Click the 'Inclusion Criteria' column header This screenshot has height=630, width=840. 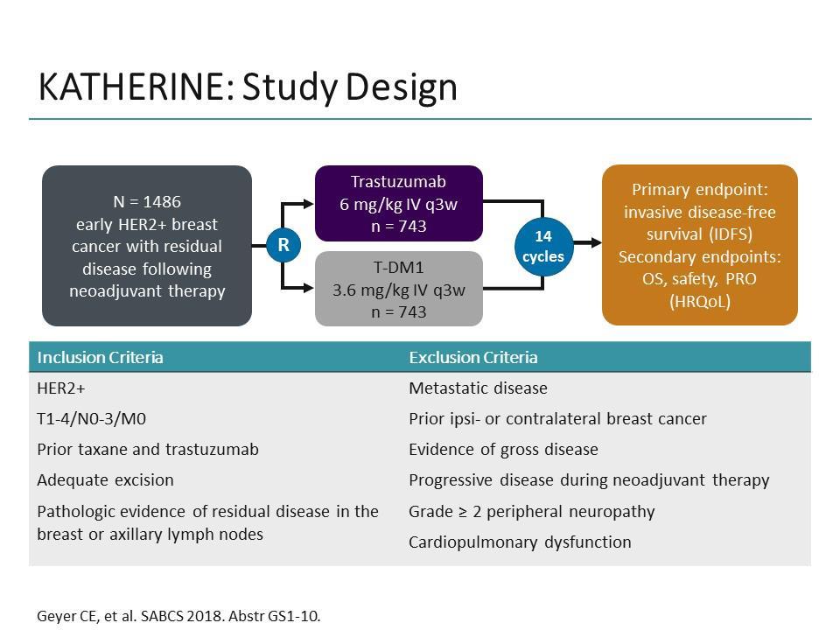tap(100, 357)
